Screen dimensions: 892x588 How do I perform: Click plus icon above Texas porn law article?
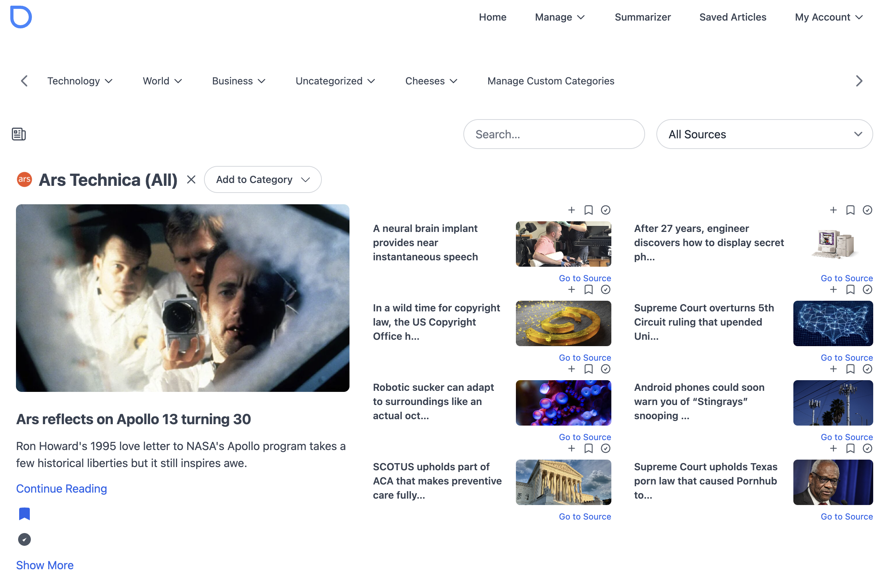tap(833, 449)
